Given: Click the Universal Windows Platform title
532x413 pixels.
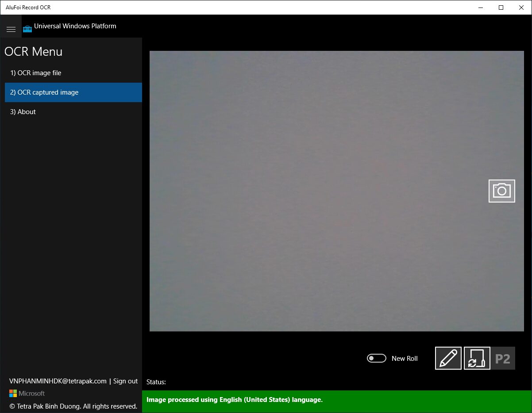Looking at the screenshot, I should coord(75,26).
